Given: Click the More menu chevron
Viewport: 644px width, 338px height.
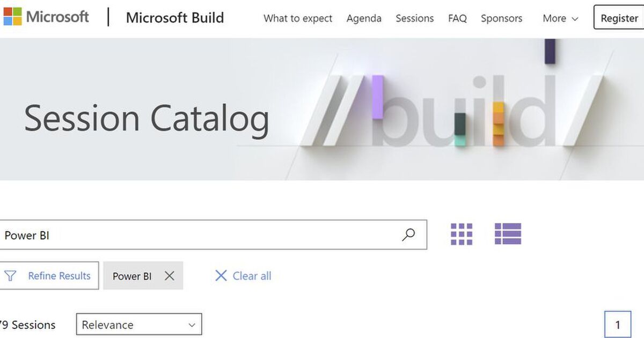Looking at the screenshot, I should (575, 19).
